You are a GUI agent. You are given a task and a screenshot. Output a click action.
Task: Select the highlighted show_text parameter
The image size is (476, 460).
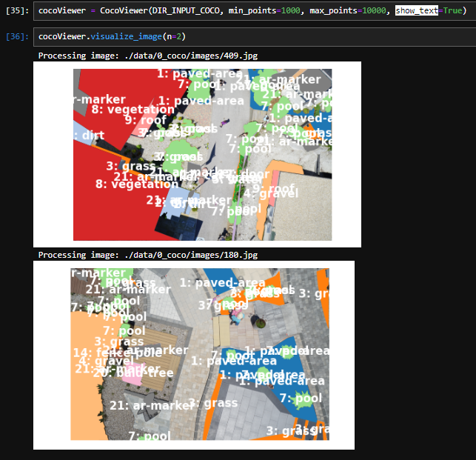point(417,10)
